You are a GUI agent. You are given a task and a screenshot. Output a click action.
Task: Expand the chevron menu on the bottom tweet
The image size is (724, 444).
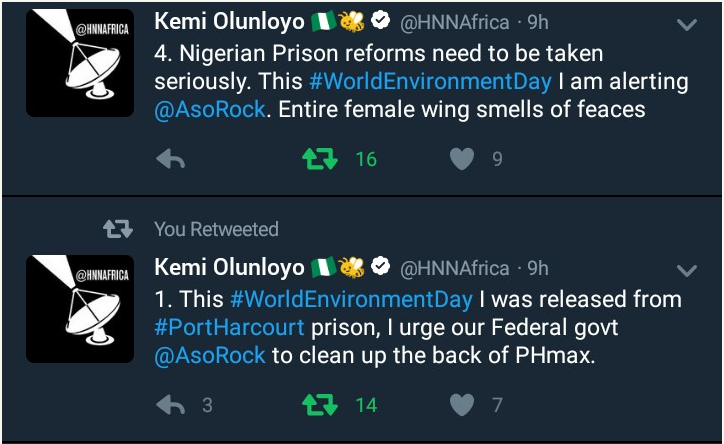coord(687,270)
